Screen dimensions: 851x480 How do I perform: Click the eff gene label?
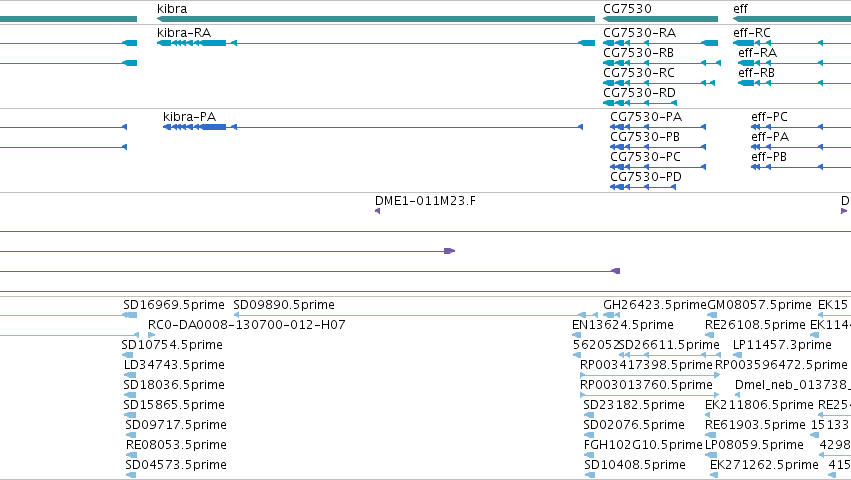pyautogui.click(x=740, y=9)
